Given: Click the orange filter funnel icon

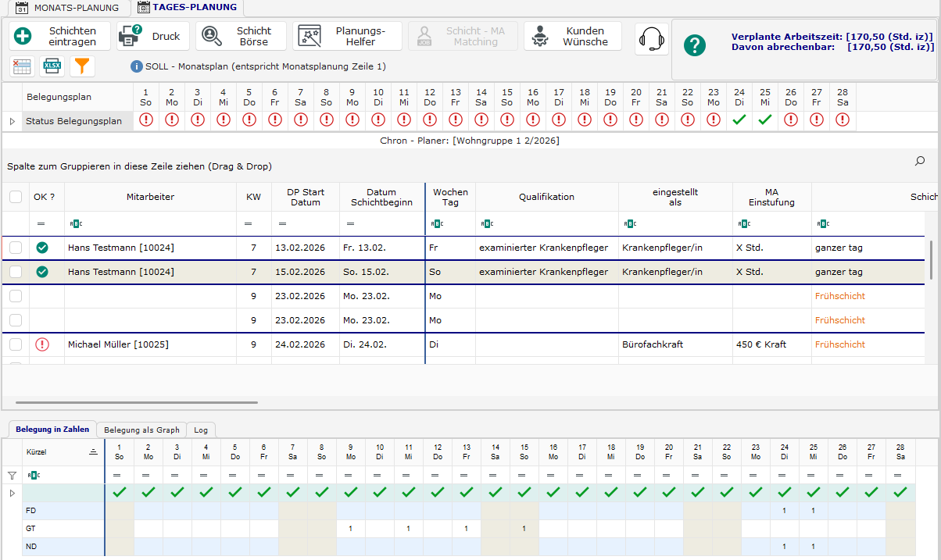Looking at the screenshot, I should [82, 66].
